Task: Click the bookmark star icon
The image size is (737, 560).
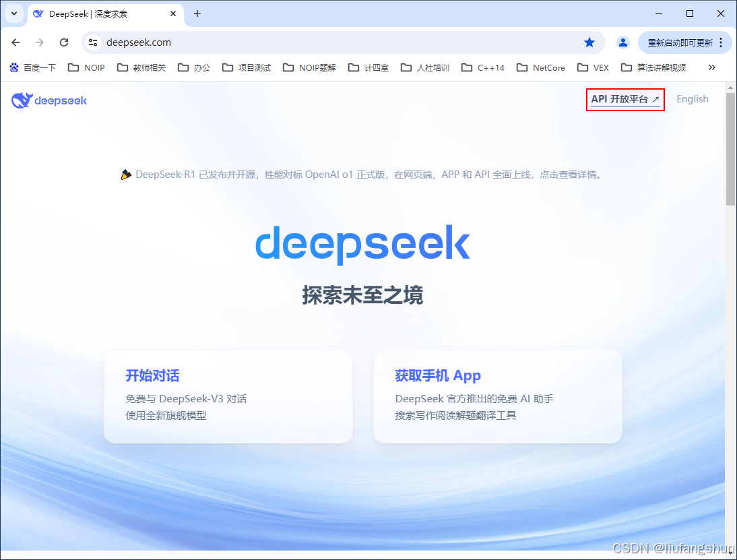Action: click(x=589, y=42)
